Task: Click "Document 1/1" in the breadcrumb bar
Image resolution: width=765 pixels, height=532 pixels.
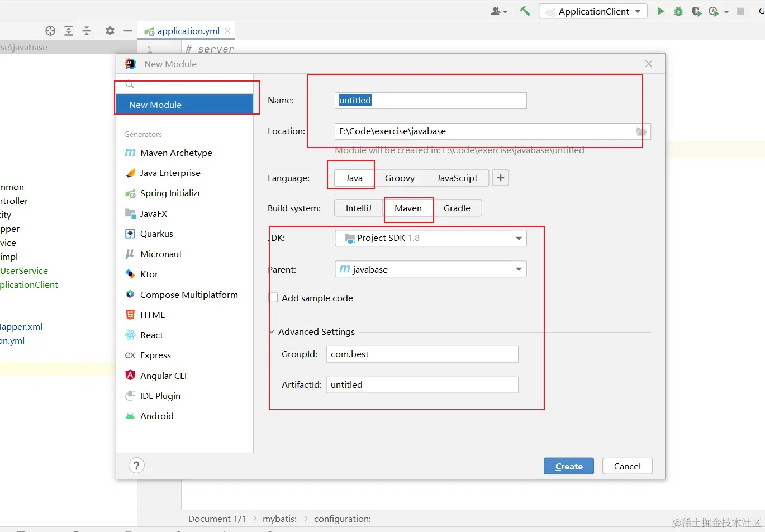Action: tap(217, 519)
